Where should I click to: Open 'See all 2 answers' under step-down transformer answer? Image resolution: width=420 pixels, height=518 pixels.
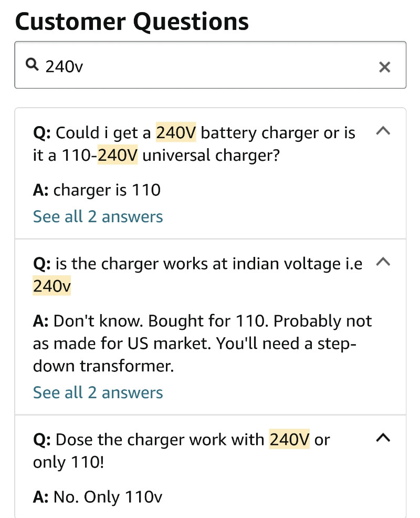[x=98, y=392]
